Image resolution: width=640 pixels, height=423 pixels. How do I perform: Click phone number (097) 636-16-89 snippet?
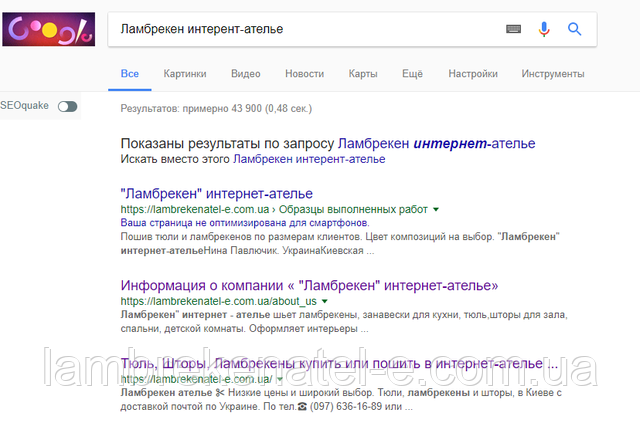(346, 407)
